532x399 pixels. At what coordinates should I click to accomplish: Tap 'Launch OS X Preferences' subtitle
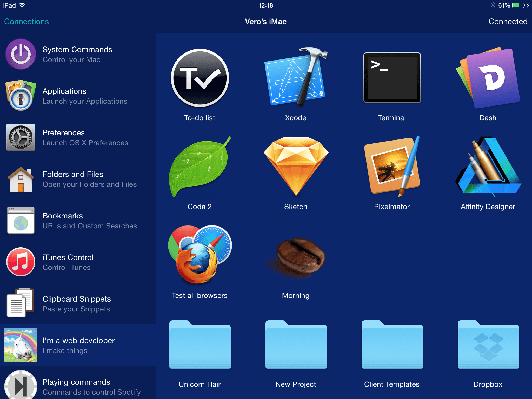[85, 143]
